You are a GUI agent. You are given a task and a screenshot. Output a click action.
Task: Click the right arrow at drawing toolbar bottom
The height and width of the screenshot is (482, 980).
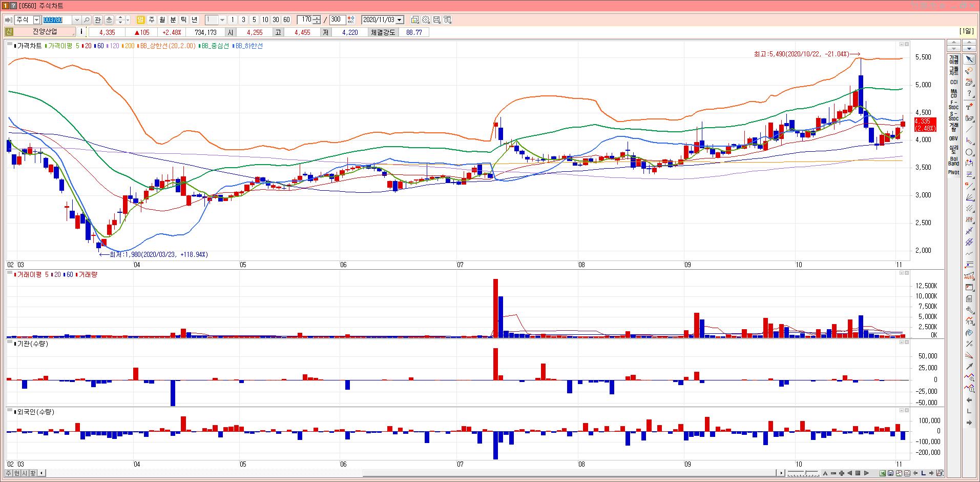969,423
